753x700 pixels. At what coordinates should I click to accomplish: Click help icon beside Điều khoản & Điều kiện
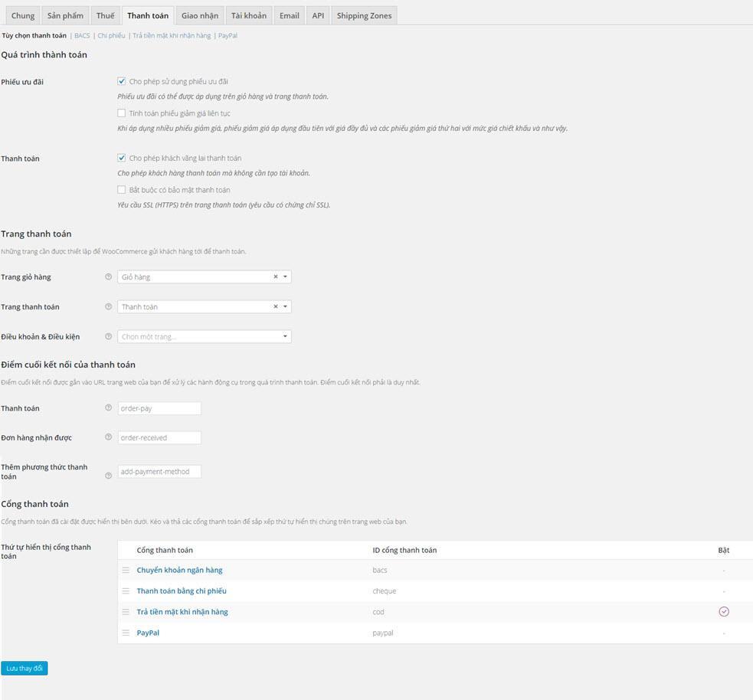pos(108,336)
